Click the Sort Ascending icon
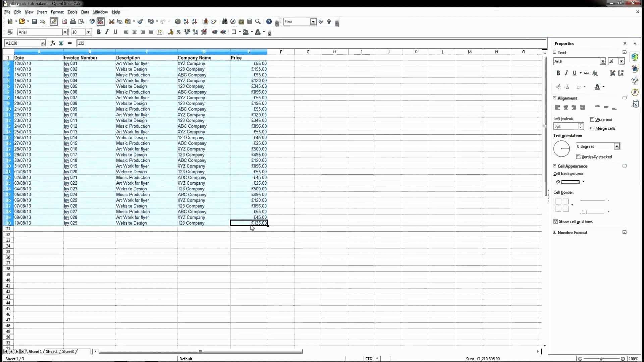Viewport: 644px width, 362px height. click(x=186, y=22)
